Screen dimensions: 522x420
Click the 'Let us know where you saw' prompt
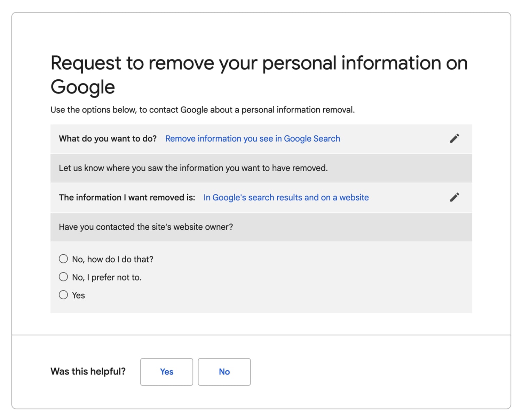(193, 168)
